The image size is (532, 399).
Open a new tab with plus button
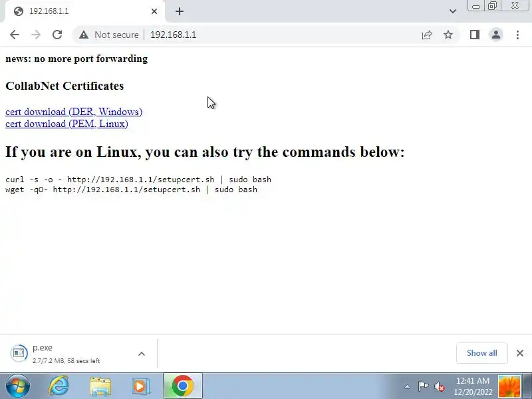coord(180,11)
